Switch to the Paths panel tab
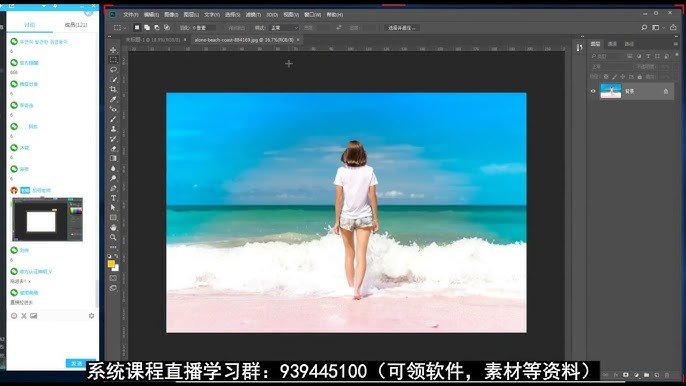 (629, 44)
